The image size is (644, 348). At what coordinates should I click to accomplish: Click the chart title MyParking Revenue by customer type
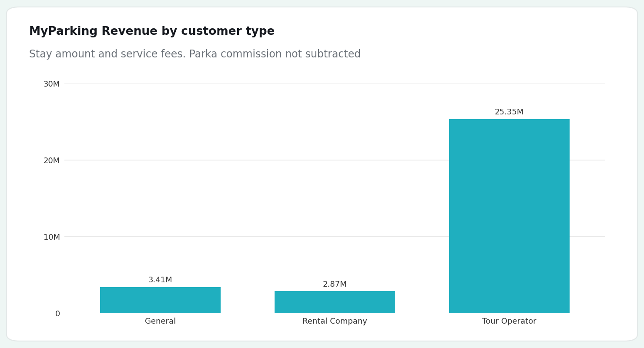coord(152,32)
